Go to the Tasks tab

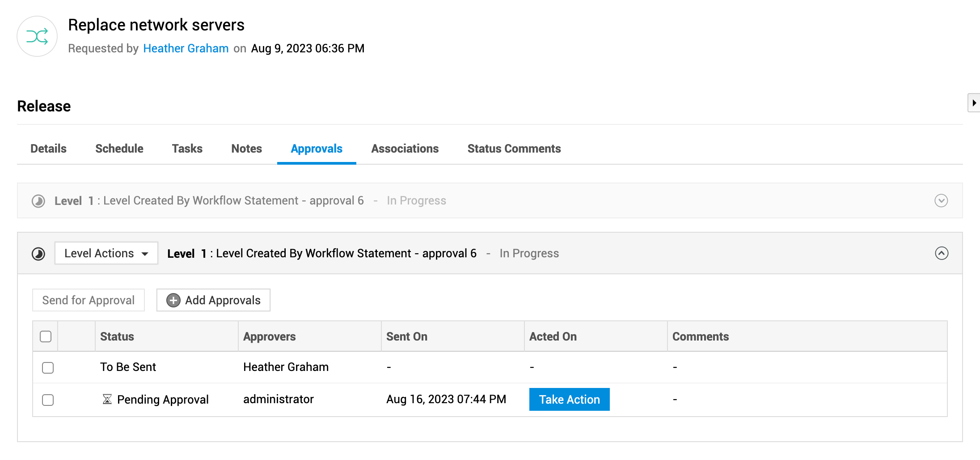pos(187,149)
